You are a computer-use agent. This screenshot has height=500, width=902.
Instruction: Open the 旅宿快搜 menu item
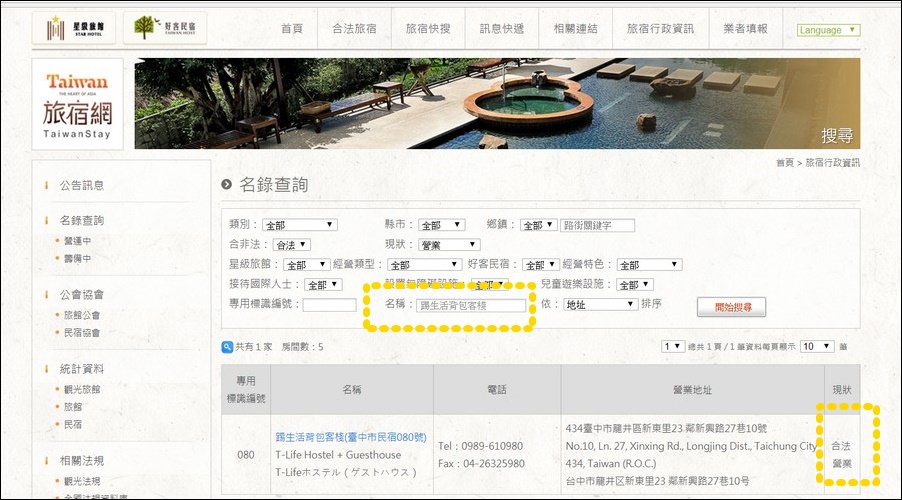428,29
